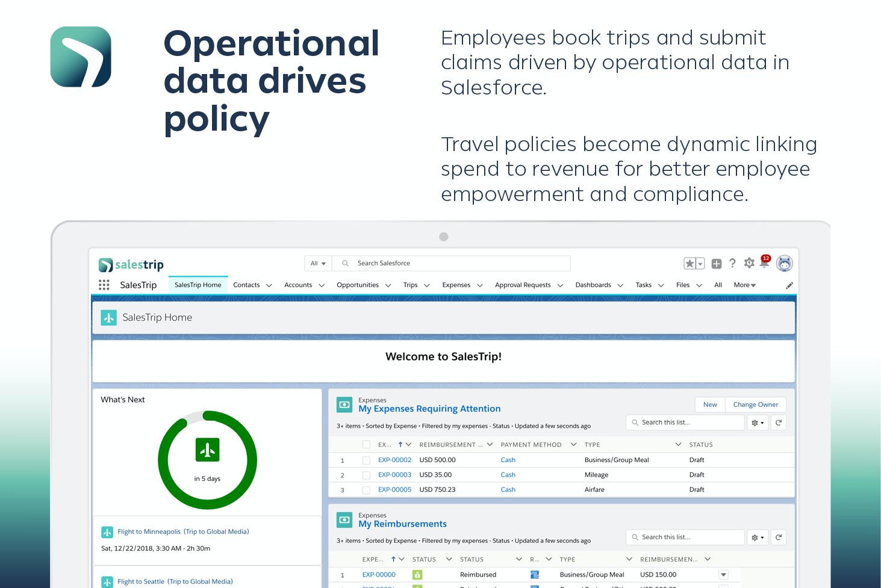Expand the Tasks tab menu chevron
881x588 pixels.
[x=661, y=285]
